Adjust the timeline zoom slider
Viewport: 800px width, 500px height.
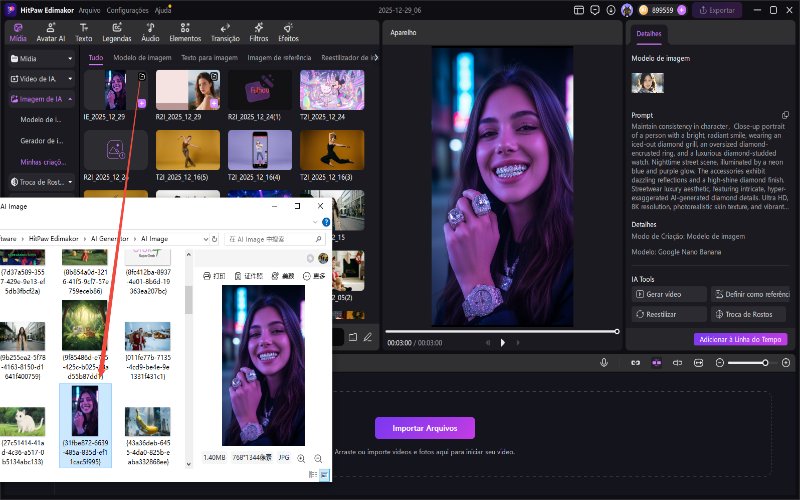tap(765, 362)
